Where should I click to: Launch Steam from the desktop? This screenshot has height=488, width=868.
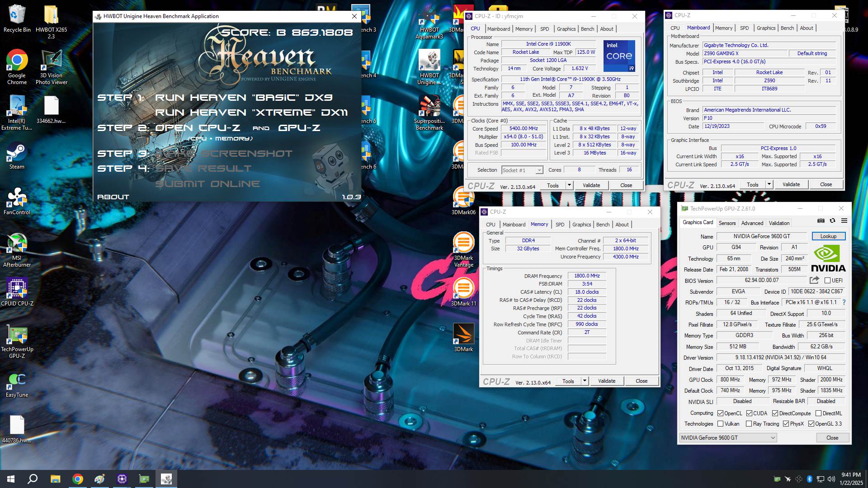(17, 155)
